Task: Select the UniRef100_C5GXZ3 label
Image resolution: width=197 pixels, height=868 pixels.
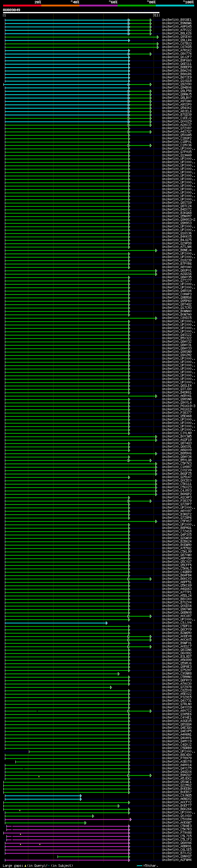Action: click(177, 487)
